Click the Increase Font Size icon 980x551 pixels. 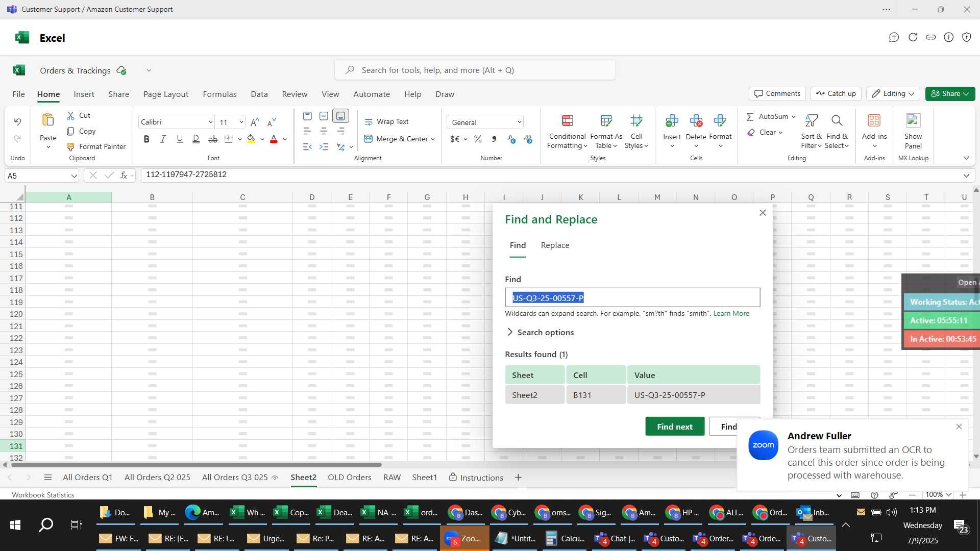click(255, 122)
